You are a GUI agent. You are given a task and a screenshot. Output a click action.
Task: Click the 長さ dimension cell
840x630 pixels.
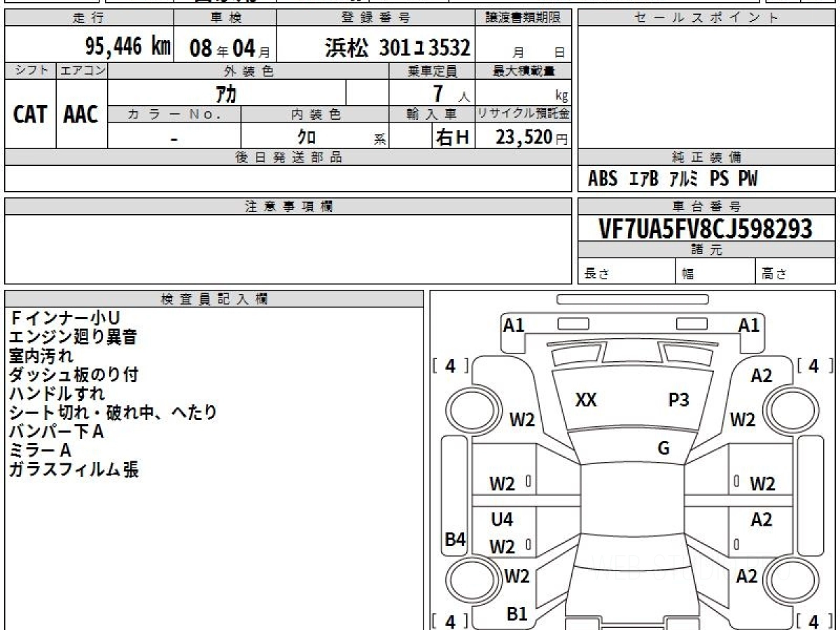(627, 272)
